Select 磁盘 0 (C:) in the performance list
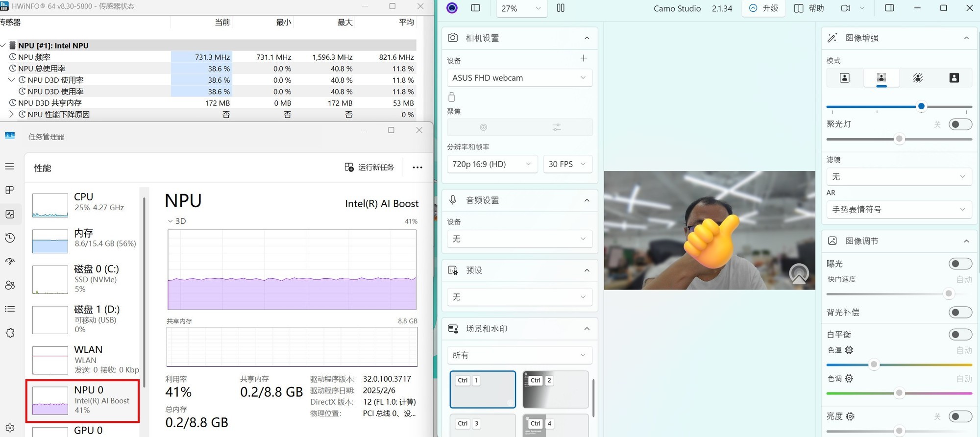Screen dimensions: 980x437 (83, 279)
